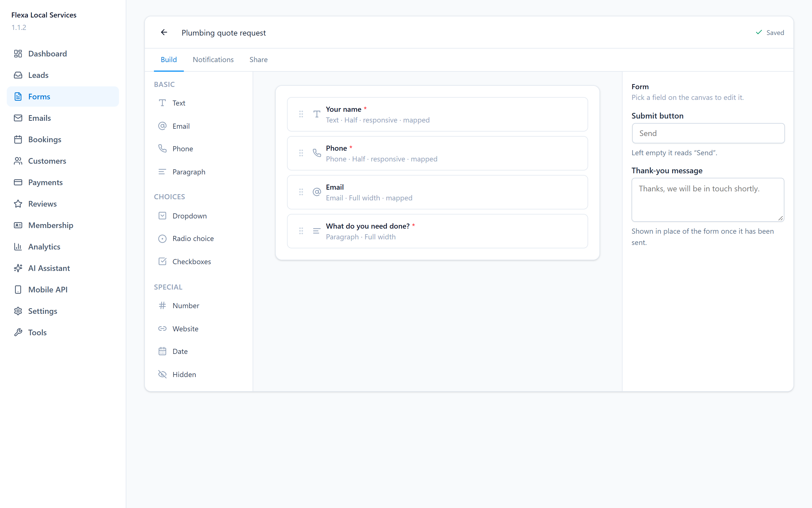Click the Submit button text input
The width and height of the screenshot is (812, 508).
[708, 133]
